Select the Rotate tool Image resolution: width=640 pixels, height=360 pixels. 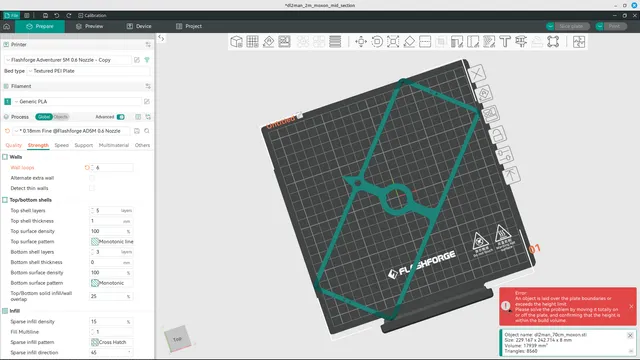tap(377, 42)
